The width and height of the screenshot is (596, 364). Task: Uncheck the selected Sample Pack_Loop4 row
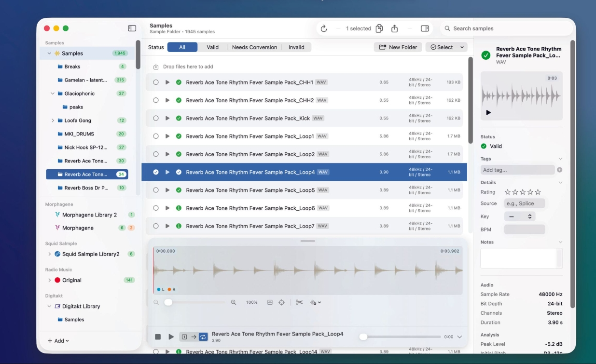coord(156,172)
